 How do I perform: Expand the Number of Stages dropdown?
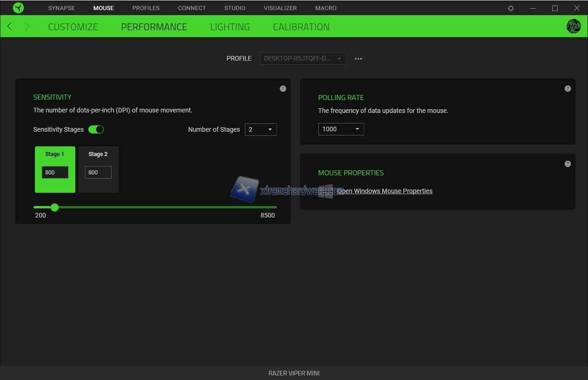(260, 129)
